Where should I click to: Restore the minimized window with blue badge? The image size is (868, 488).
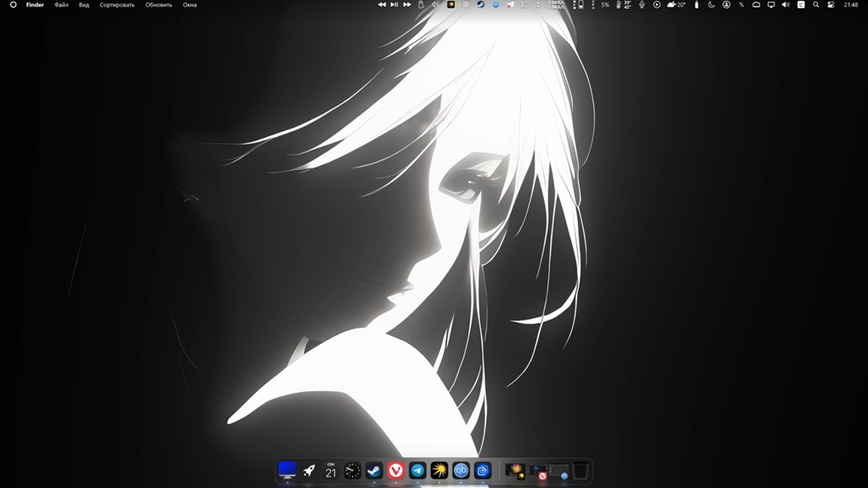tap(559, 471)
